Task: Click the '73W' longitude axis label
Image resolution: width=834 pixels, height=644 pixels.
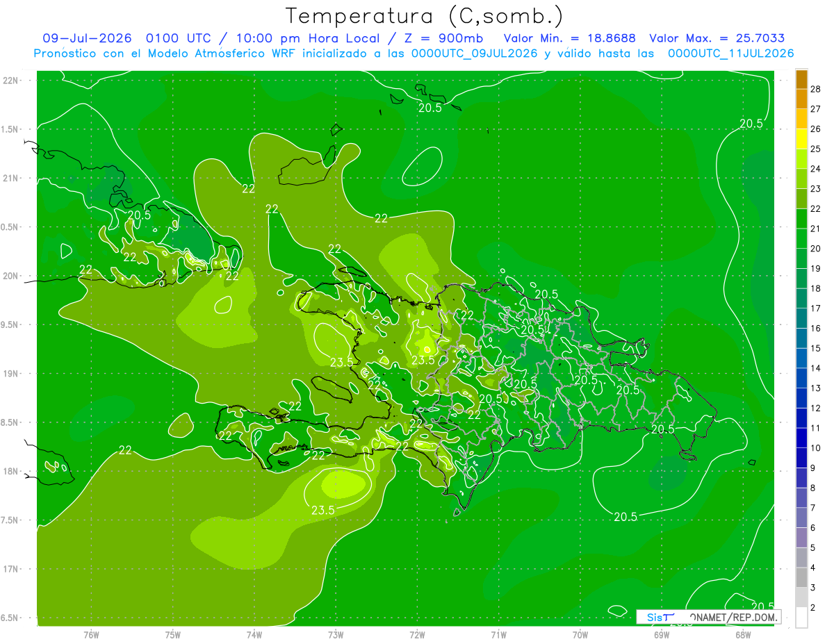Action: tap(336, 634)
